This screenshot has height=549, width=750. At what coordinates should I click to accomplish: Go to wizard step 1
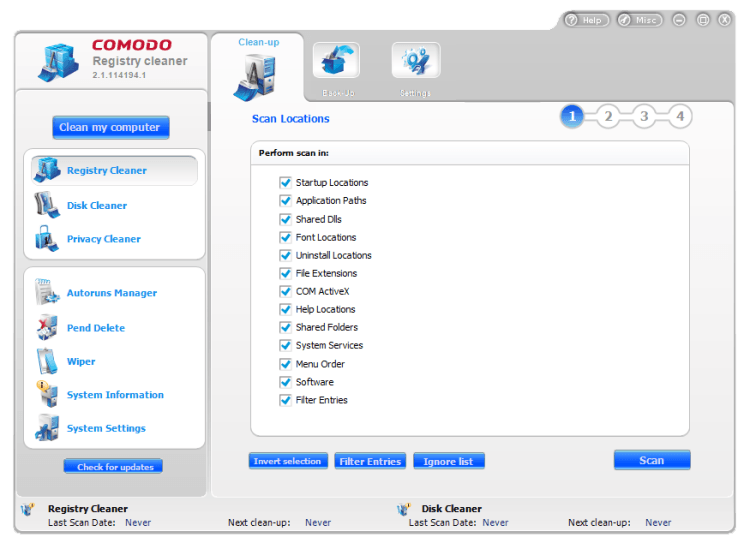(x=572, y=116)
